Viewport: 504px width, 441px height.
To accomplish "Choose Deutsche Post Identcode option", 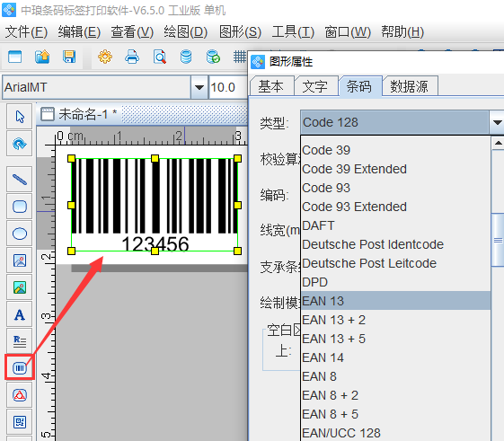I will tap(396, 244).
